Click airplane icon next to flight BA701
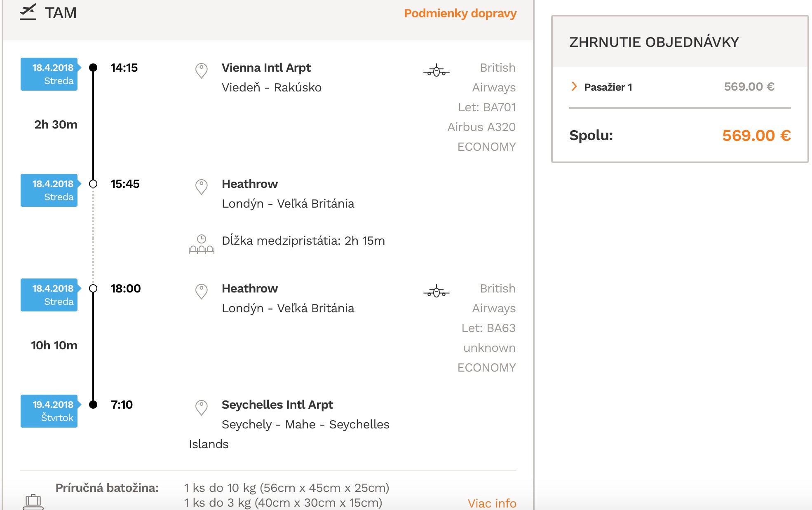 click(x=436, y=71)
